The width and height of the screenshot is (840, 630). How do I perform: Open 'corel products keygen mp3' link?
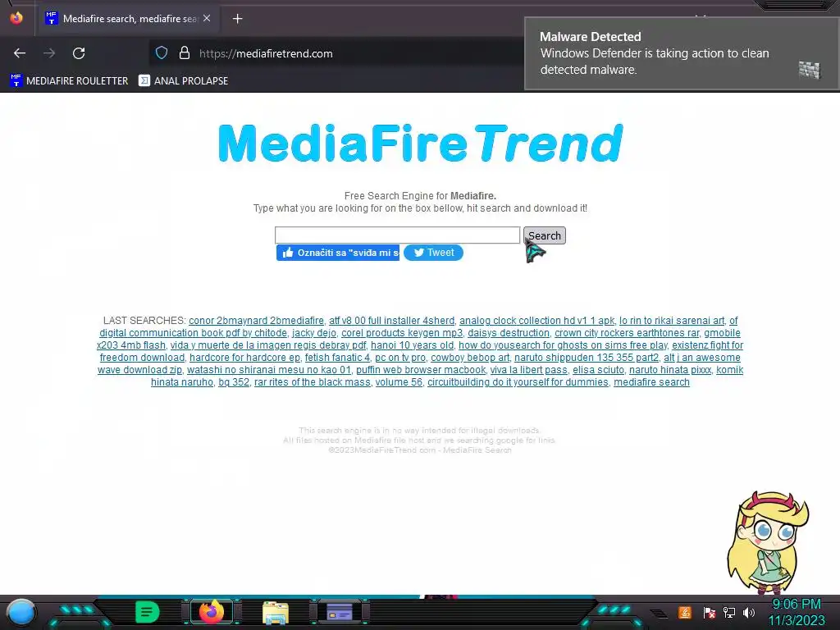(x=402, y=333)
